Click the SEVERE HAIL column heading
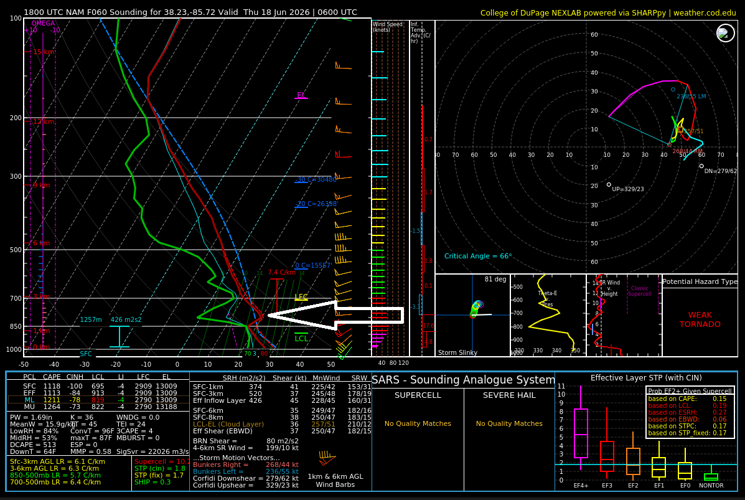The width and height of the screenshot is (745, 500). pyautogui.click(x=509, y=395)
